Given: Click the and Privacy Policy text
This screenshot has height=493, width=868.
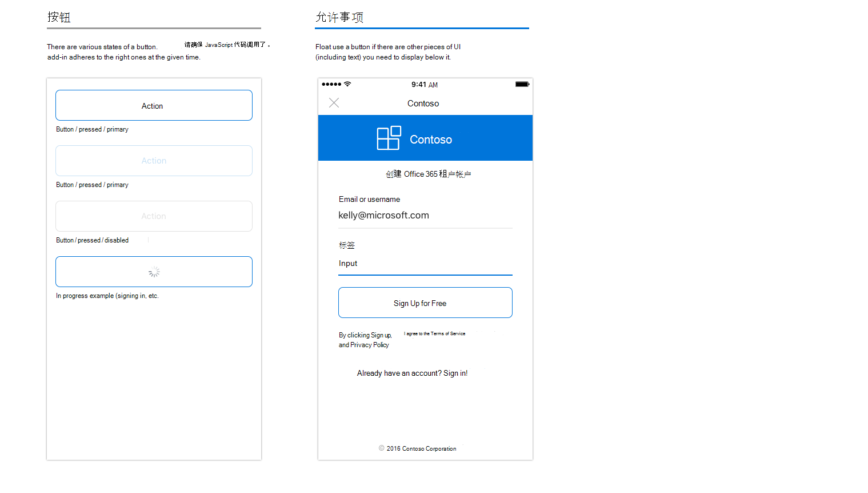Looking at the screenshot, I should point(363,345).
